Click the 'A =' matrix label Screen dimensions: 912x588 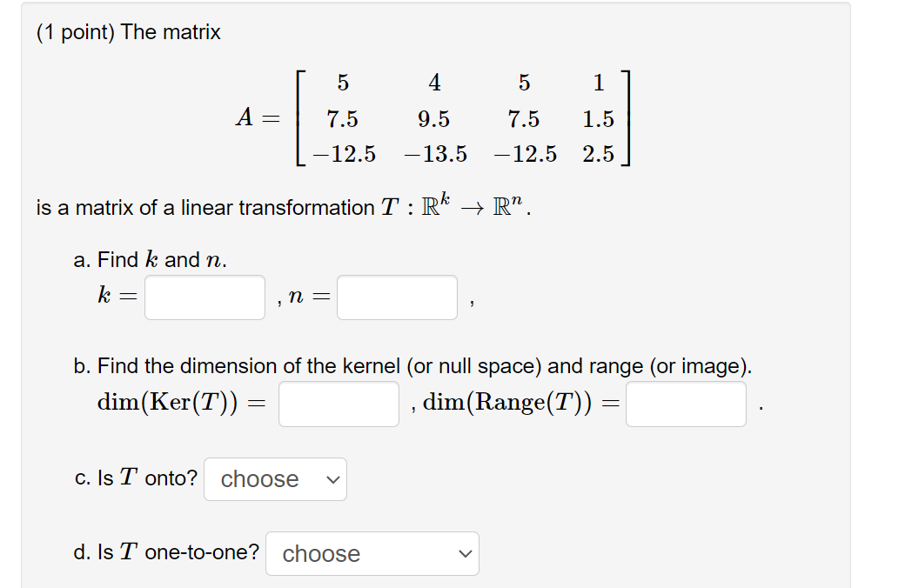click(x=257, y=118)
